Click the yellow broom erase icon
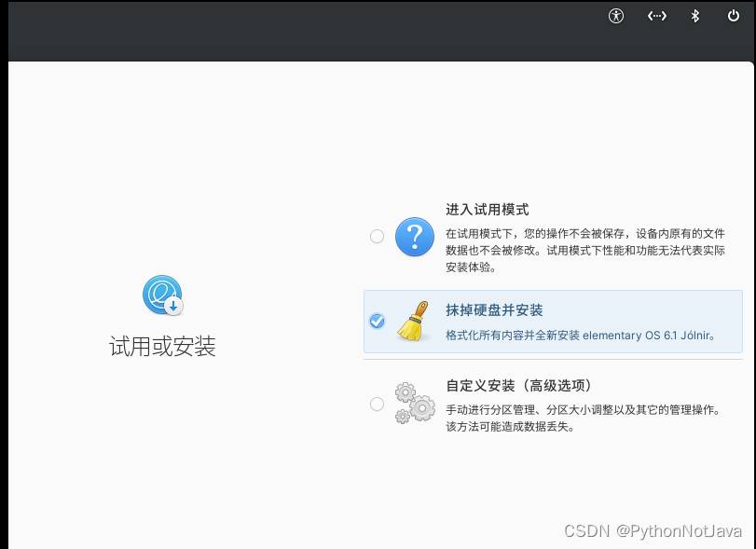 pyautogui.click(x=413, y=321)
